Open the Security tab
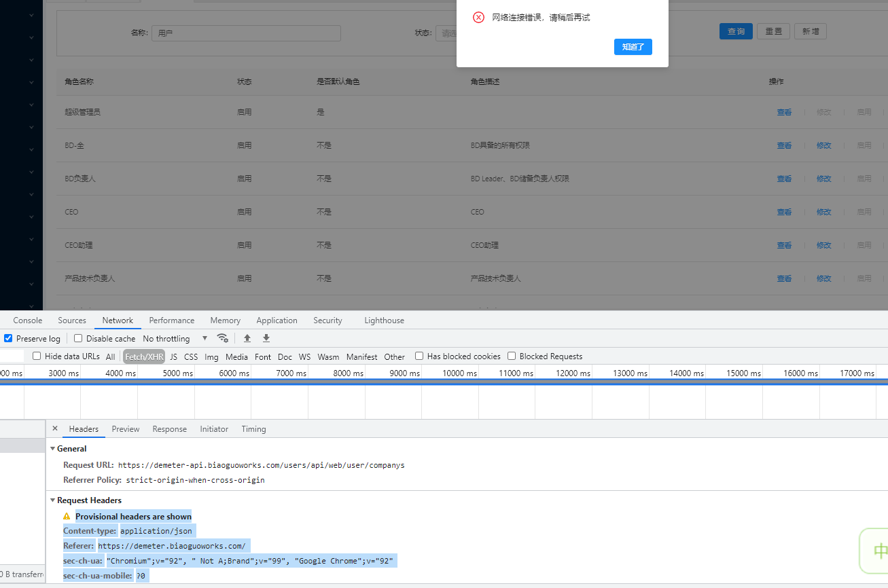The image size is (888, 588). [327, 320]
